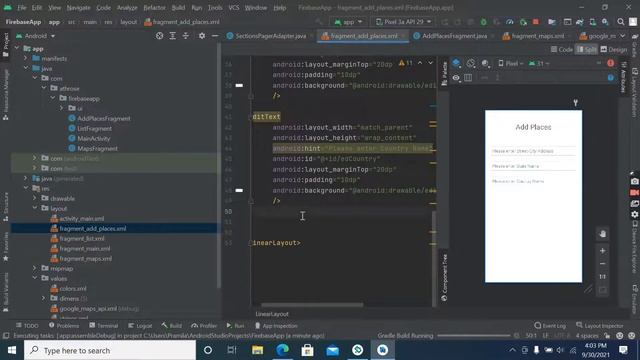
Task: Select opened file target icon in Project panel
Action: (x=159, y=36)
